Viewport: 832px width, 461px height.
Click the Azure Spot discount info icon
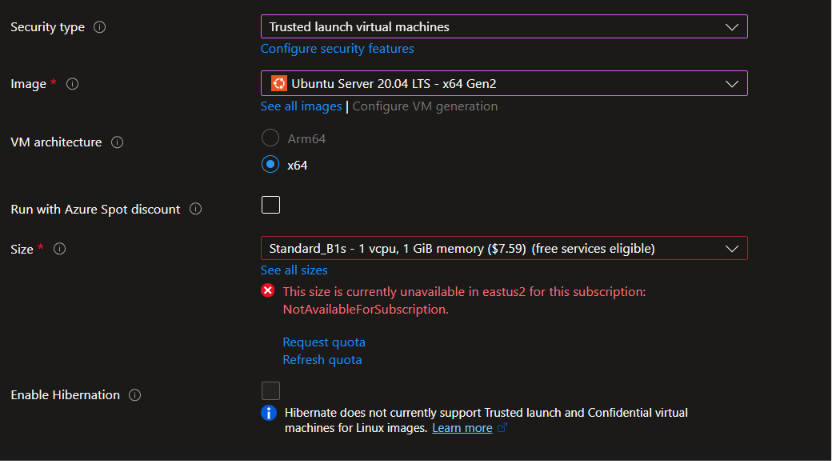(x=195, y=209)
